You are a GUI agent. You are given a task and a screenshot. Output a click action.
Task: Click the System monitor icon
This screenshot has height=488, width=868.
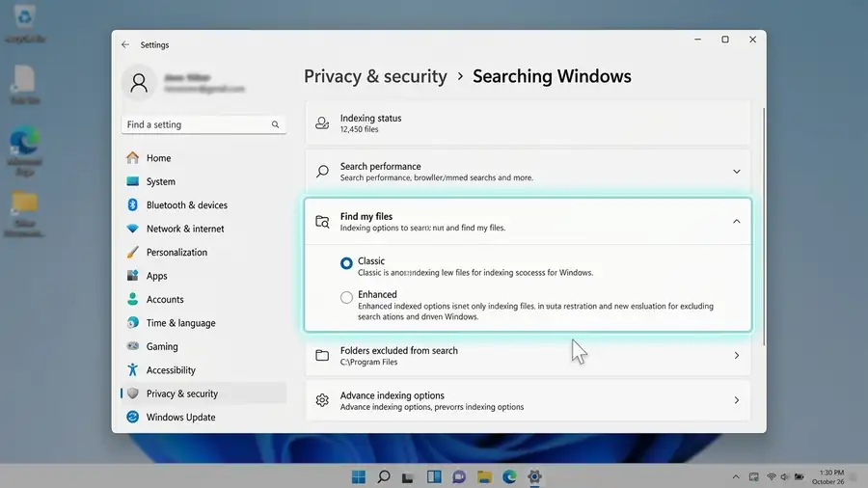132,181
